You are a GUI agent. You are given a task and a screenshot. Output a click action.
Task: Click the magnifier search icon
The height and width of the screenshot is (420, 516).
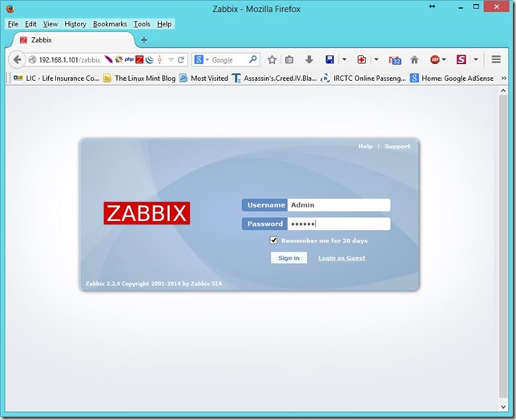pyautogui.click(x=252, y=59)
